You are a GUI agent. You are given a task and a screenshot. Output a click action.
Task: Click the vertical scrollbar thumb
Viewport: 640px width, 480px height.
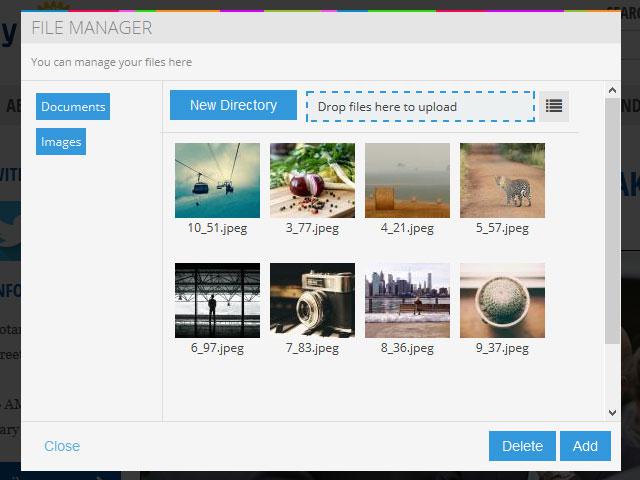(x=612, y=221)
